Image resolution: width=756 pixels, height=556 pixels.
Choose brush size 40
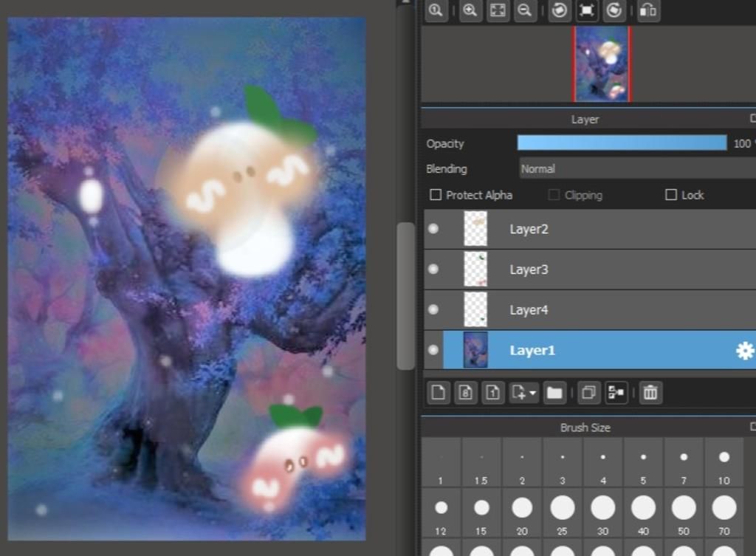click(643, 514)
